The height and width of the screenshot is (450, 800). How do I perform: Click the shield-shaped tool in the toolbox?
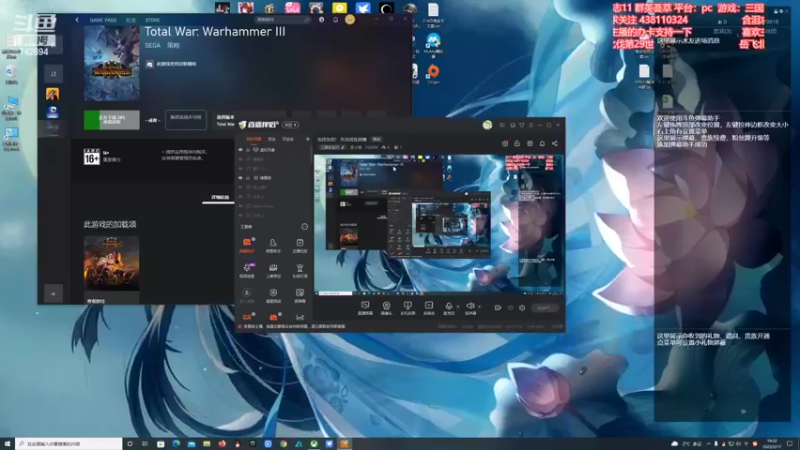coord(273,294)
